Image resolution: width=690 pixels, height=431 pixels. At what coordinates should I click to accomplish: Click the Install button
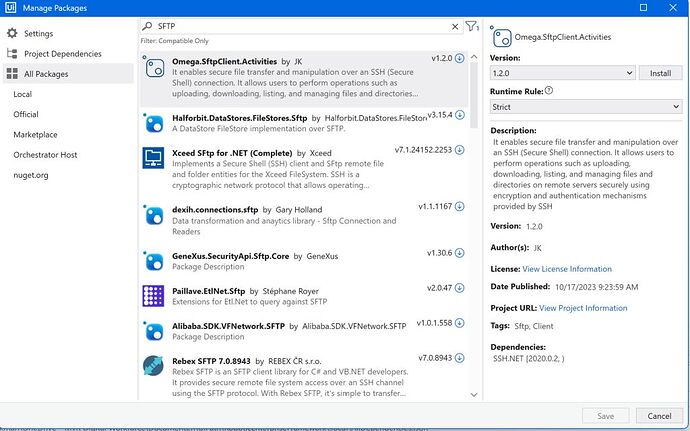tap(660, 73)
